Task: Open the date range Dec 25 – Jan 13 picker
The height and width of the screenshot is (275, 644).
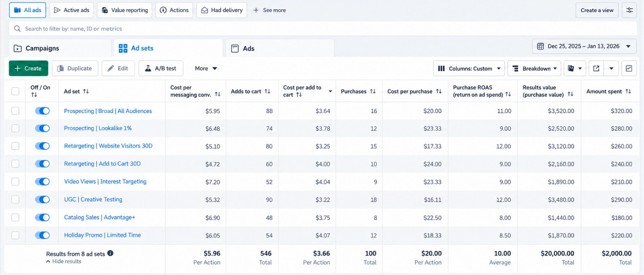Action: [584, 46]
